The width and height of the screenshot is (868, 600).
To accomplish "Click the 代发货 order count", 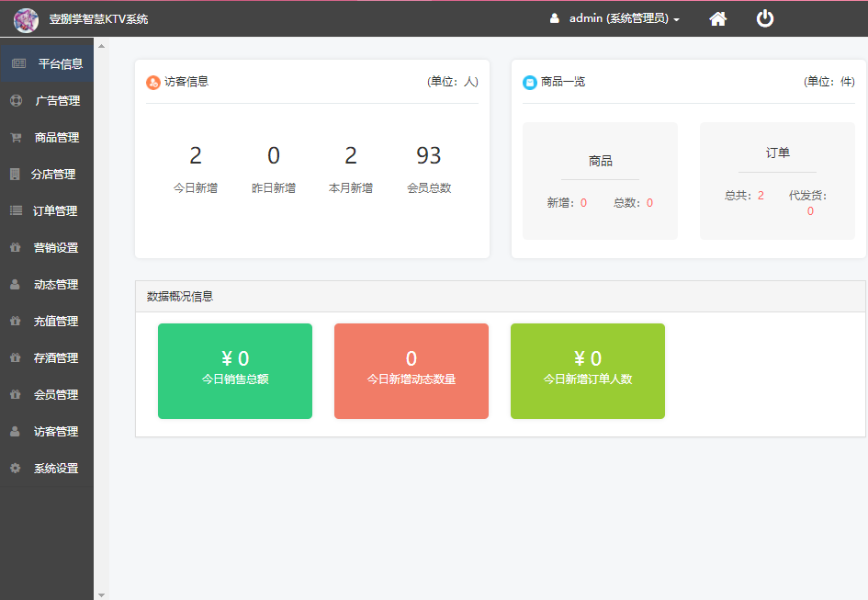I will click(x=810, y=211).
